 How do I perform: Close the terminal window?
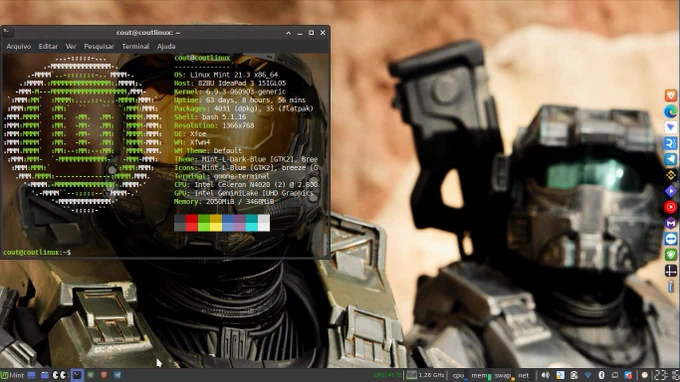pos(323,33)
